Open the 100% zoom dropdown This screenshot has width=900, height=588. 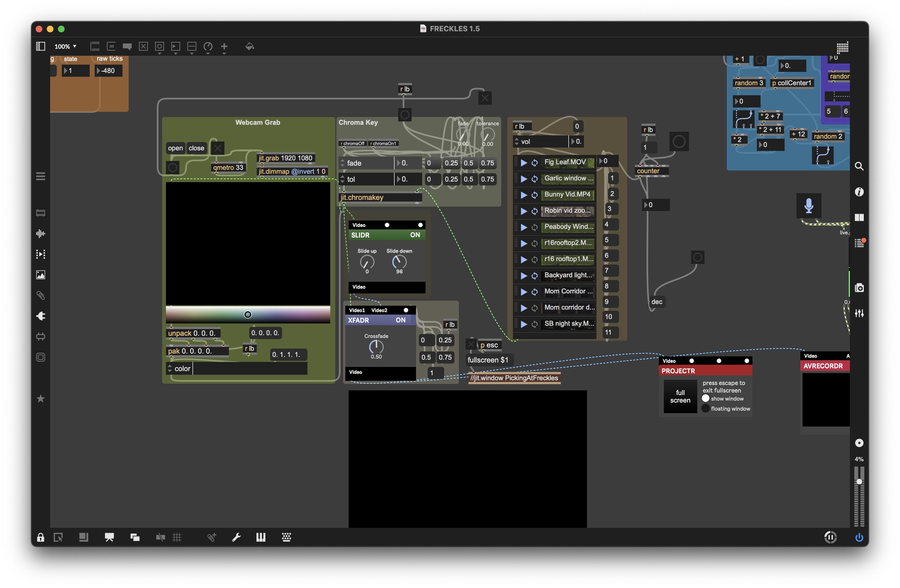(x=66, y=46)
